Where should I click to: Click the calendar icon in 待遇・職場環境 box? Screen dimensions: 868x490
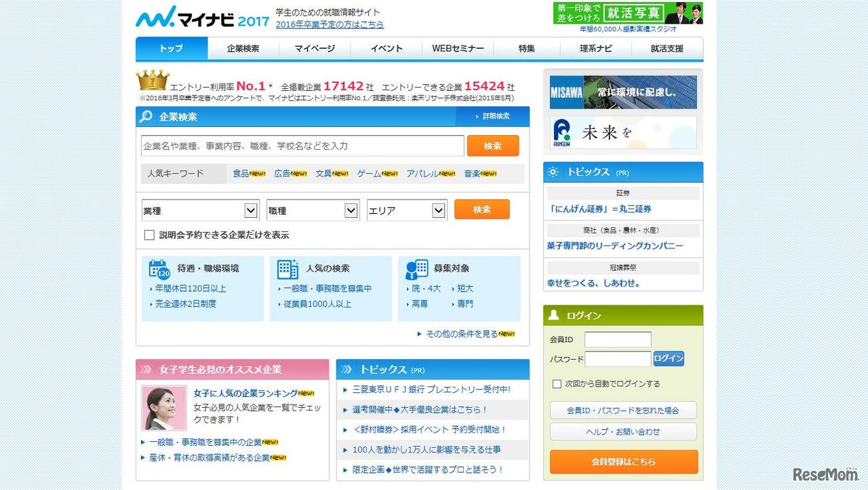pyautogui.click(x=158, y=270)
